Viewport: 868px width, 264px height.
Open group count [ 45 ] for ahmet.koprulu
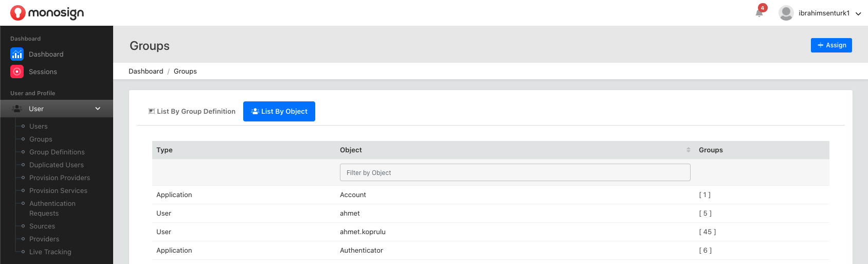pyautogui.click(x=707, y=232)
